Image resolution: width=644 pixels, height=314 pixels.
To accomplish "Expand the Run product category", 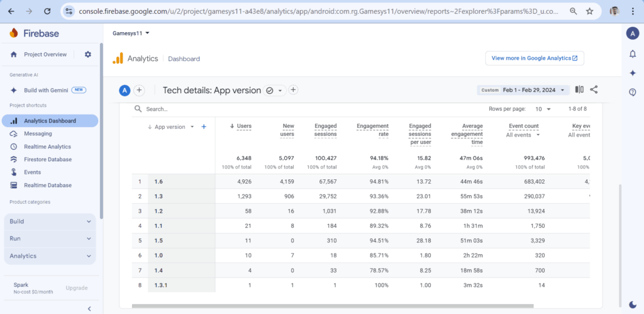I will 50,239.
